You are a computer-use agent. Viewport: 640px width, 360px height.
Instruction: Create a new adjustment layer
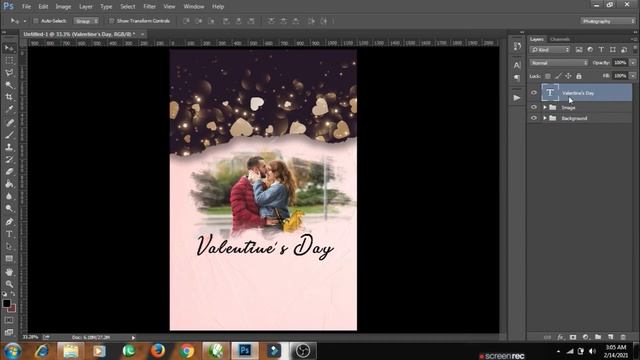586,337
